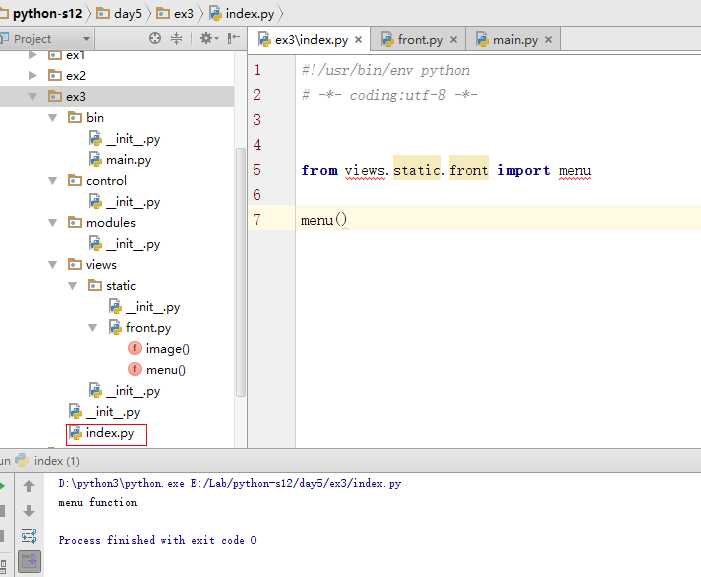Screen dimensions: 701x577
Task: Click the highlighted front in import line
Action: [469, 170]
